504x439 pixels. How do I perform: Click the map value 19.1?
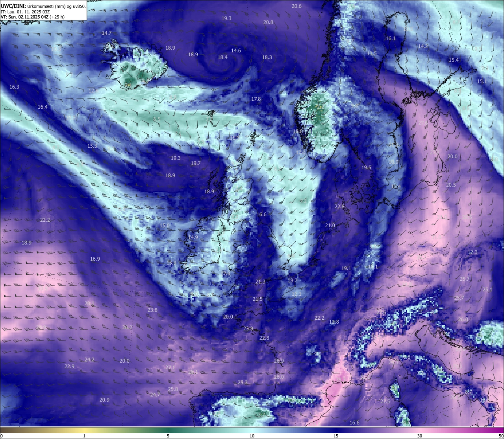point(346,268)
